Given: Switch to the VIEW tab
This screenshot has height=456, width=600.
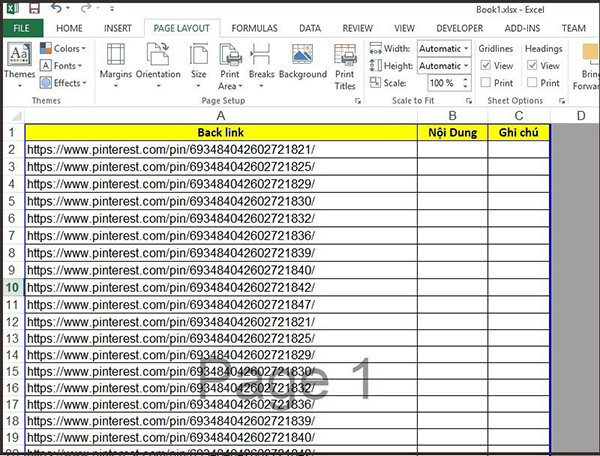Looking at the screenshot, I should click(404, 28).
